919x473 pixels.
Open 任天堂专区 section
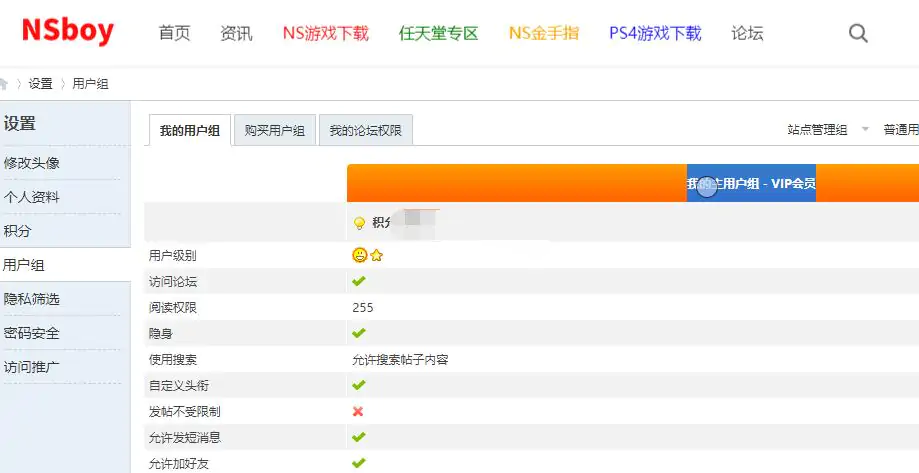pos(438,33)
